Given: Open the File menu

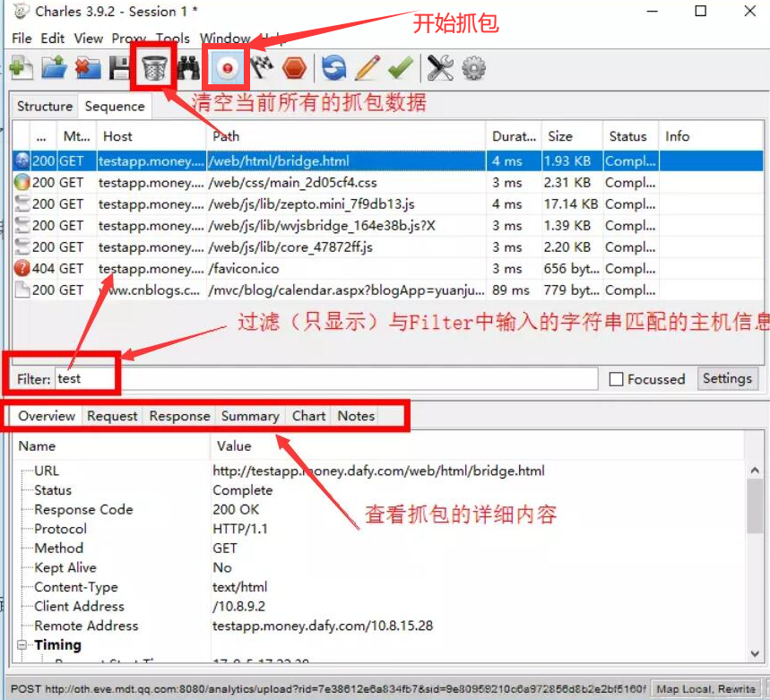Looking at the screenshot, I should point(22,39).
